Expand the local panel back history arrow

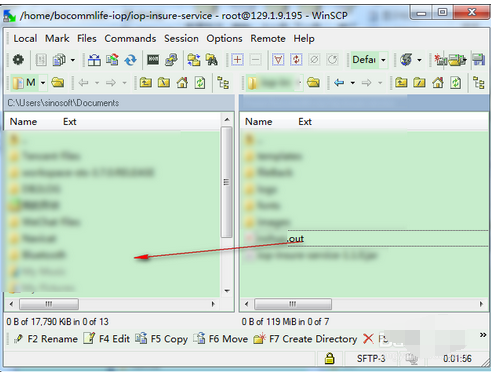[97, 83]
